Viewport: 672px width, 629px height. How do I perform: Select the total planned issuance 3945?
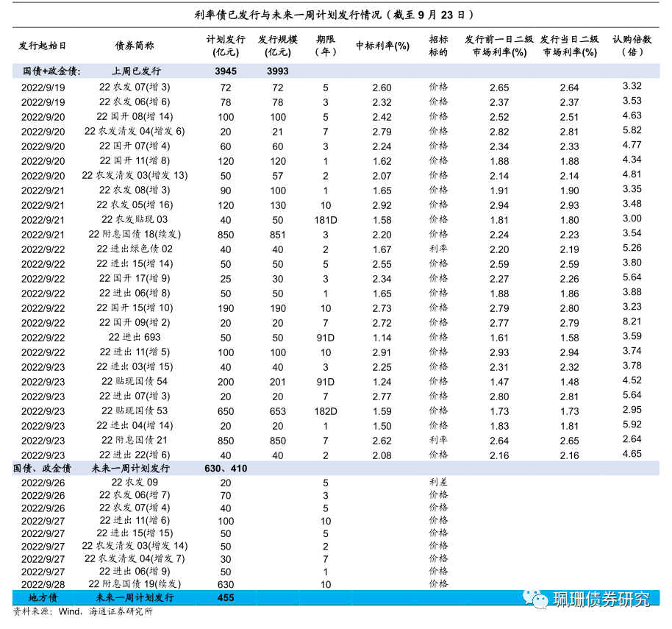pos(226,71)
